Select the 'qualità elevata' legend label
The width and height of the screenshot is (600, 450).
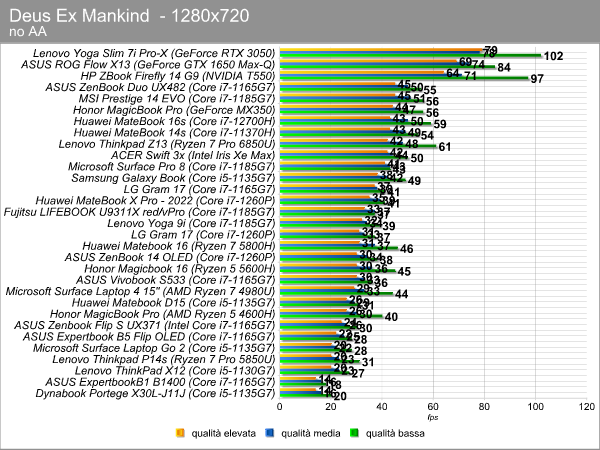(x=223, y=433)
